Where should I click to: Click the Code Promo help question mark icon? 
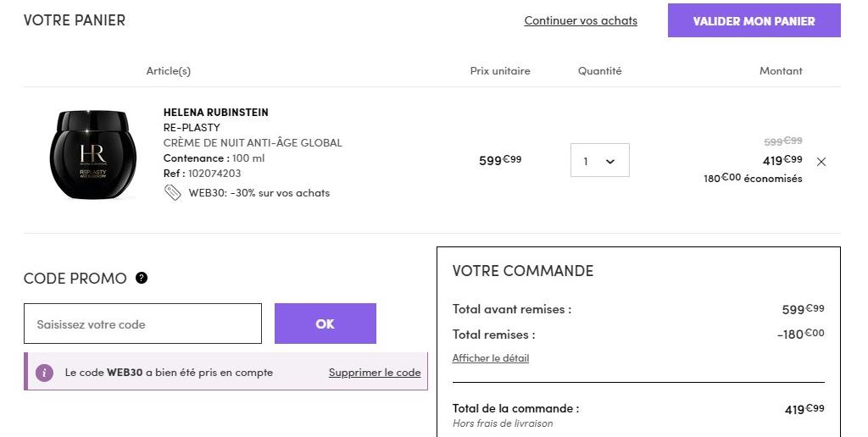pos(142,278)
